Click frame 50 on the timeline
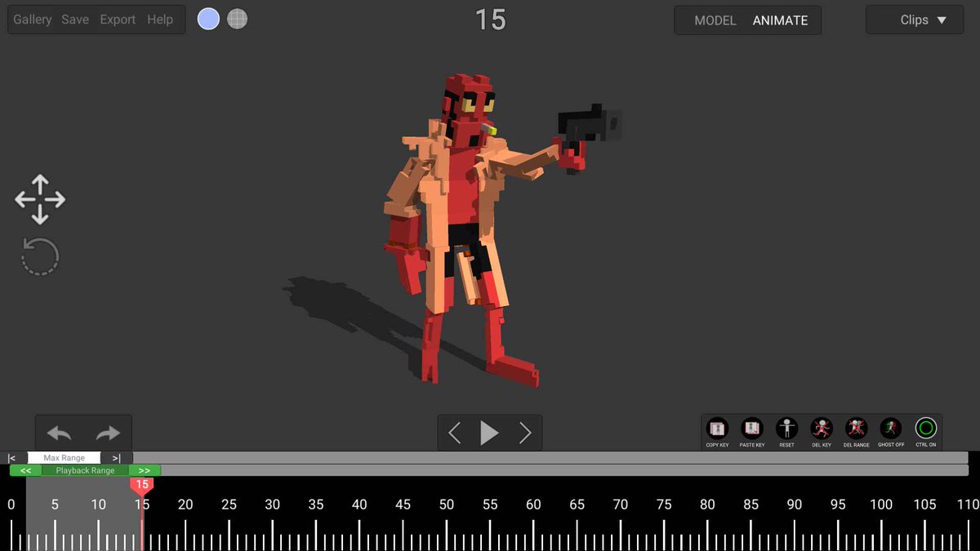980x551 pixels. pos(446,504)
